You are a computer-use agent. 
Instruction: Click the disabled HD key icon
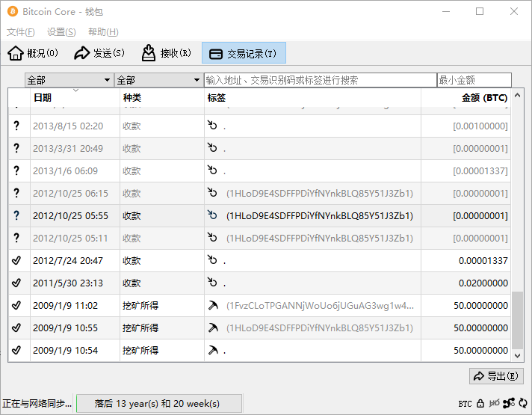(x=494, y=404)
